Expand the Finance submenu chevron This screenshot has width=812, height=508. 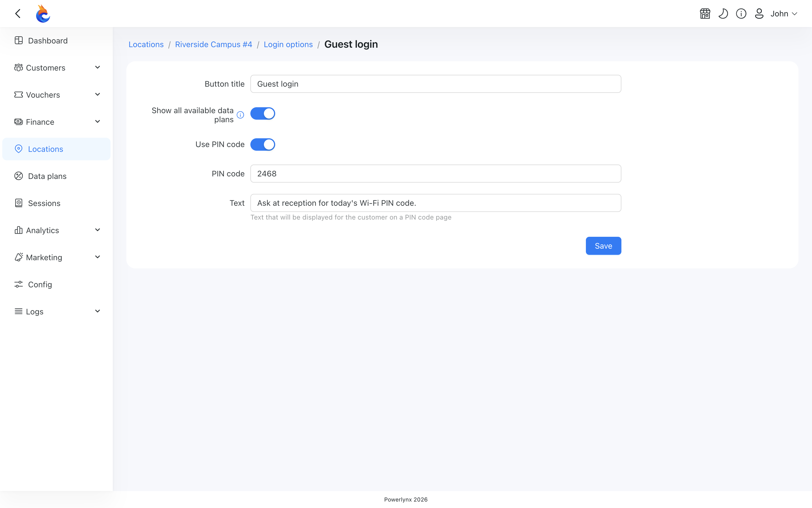(98, 122)
